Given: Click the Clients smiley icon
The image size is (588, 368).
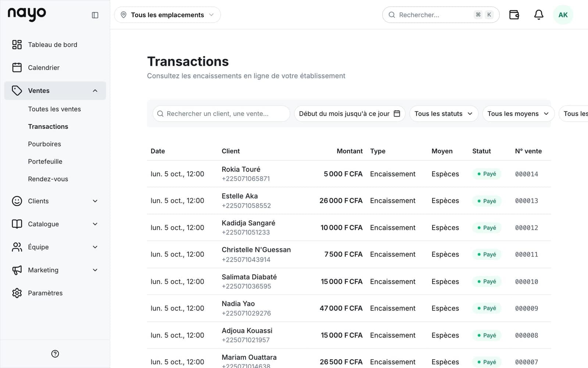Looking at the screenshot, I should click(17, 201).
